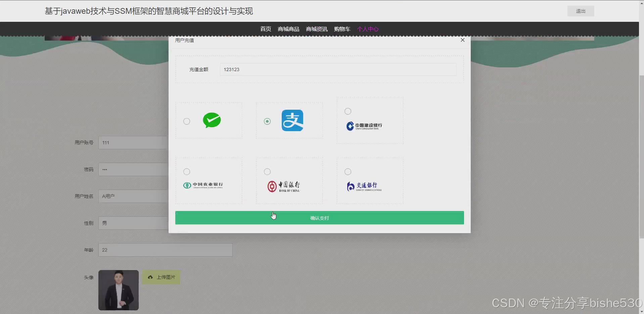Click the user avatar photo thumbnail
Viewport: 644px width, 314px height.
(119, 290)
